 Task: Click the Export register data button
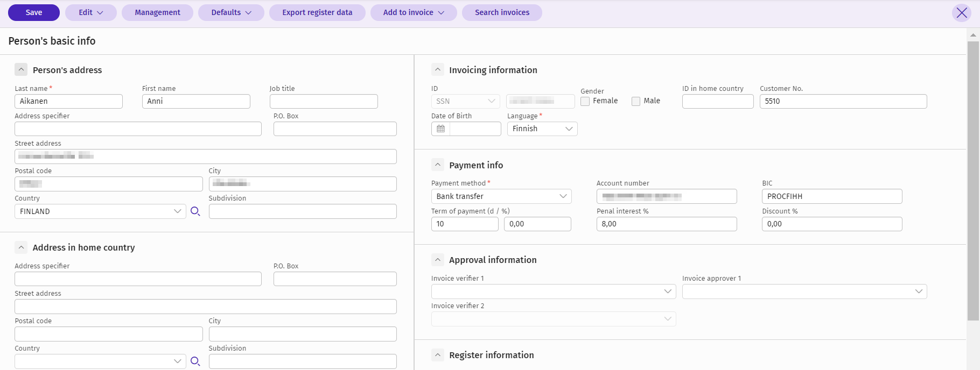(x=317, y=12)
